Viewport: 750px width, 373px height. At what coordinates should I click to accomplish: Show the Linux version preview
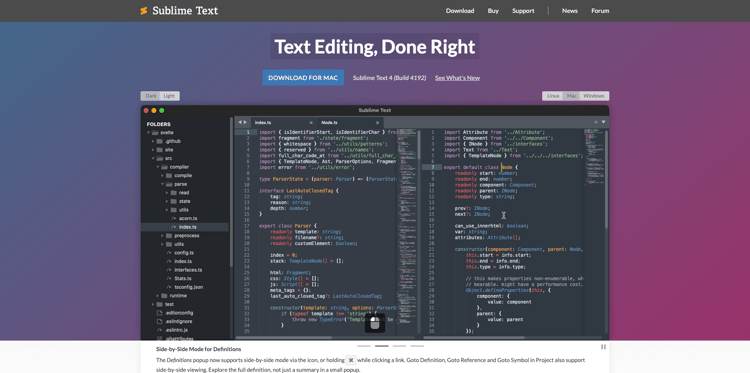[x=553, y=96]
